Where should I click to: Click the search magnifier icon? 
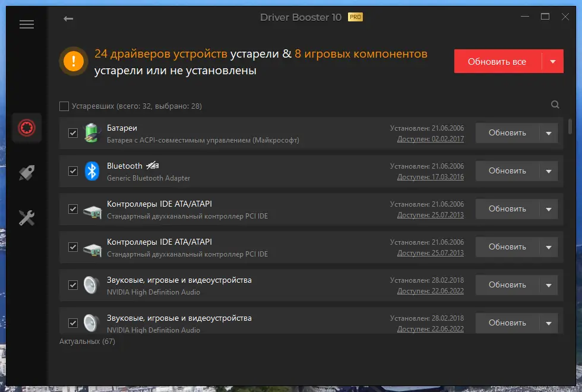pyautogui.click(x=555, y=105)
